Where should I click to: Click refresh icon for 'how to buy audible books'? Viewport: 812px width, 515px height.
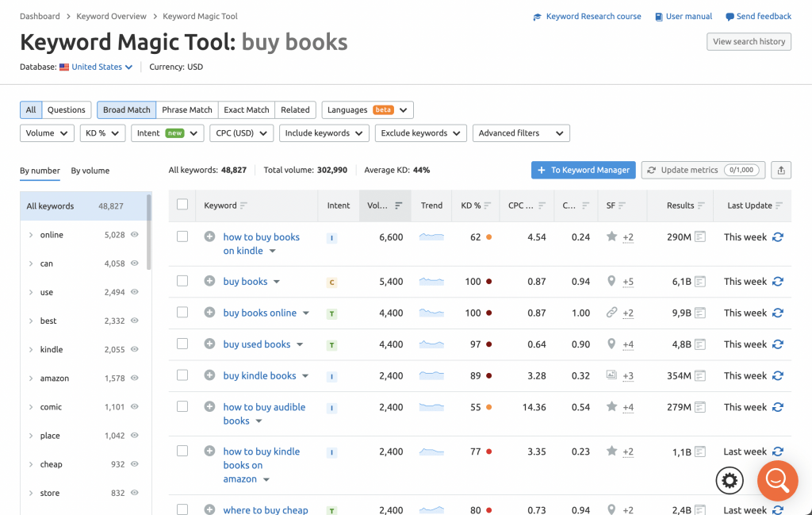pos(778,407)
